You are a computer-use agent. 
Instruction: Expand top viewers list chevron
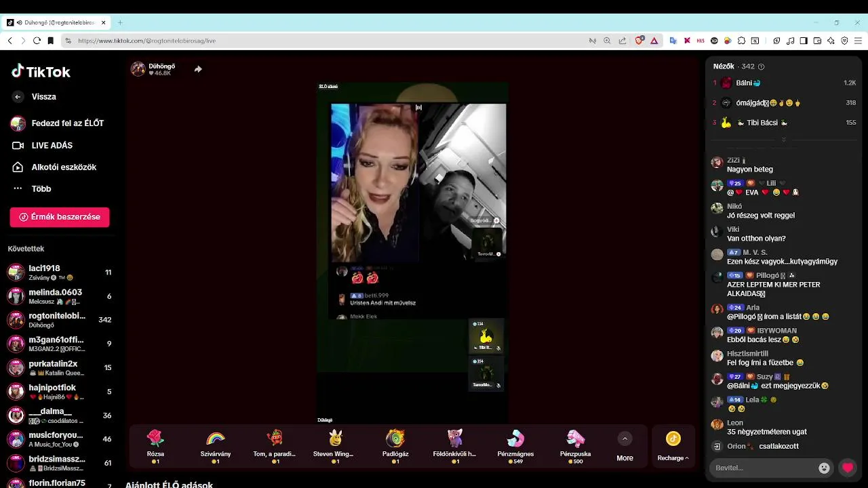point(784,140)
